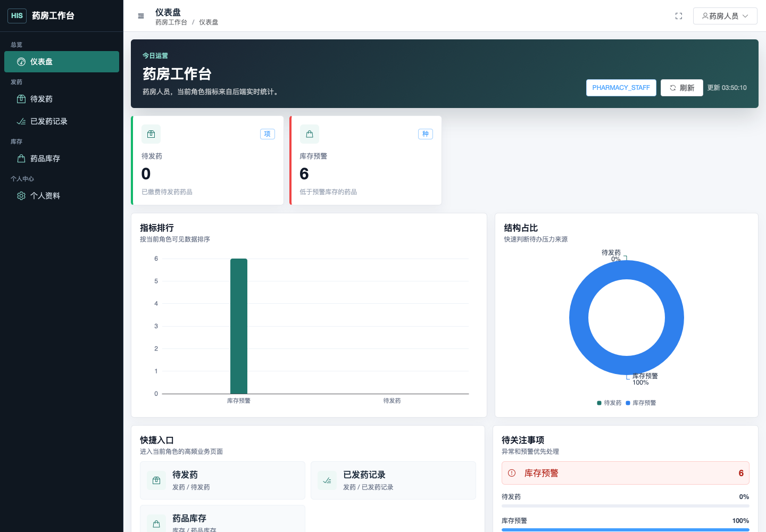The width and height of the screenshot is (766, 532).
Task: Toggle 库存预警 legend item in donut chart
Action: tap(641, 403)
